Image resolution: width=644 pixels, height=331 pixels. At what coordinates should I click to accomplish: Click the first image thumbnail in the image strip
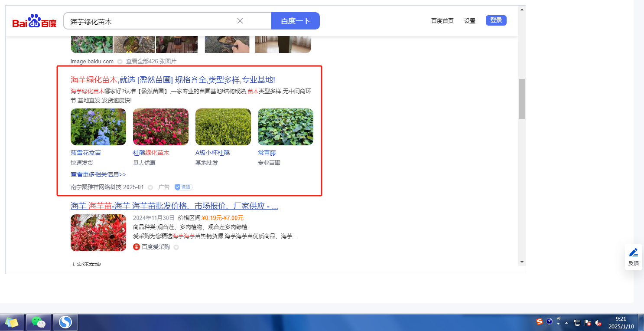(91, 45)
